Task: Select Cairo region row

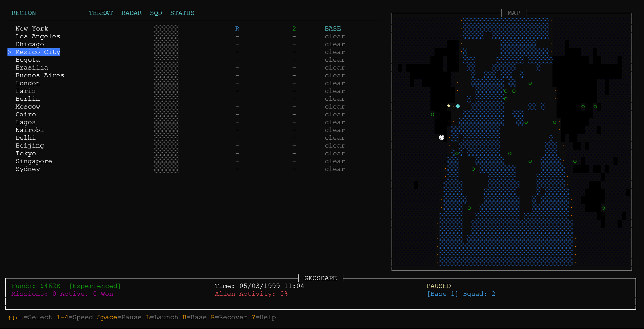Action: [x=25, y=114]
